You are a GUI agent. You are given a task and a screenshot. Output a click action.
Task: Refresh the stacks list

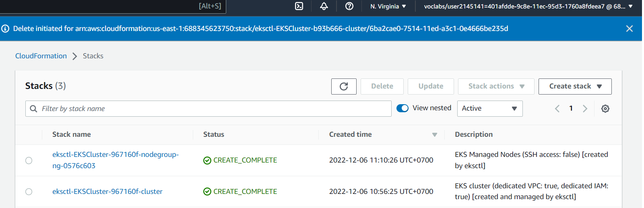click(x=344, y=86)
